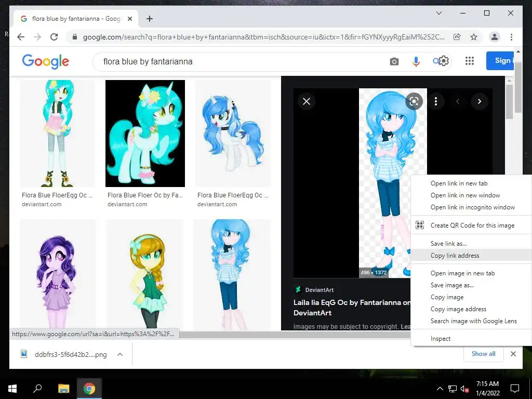532x399 pixels.
Task: Click the DeviantArt source icon in preview
Action: pyautogui.click(x=298, y=289)
